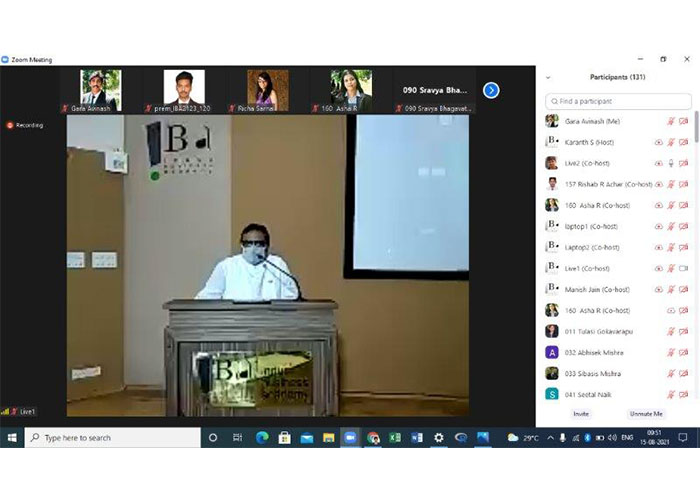Show next participants with the blue arrow
Screen dimensions: 700x500
coord(491,90)
